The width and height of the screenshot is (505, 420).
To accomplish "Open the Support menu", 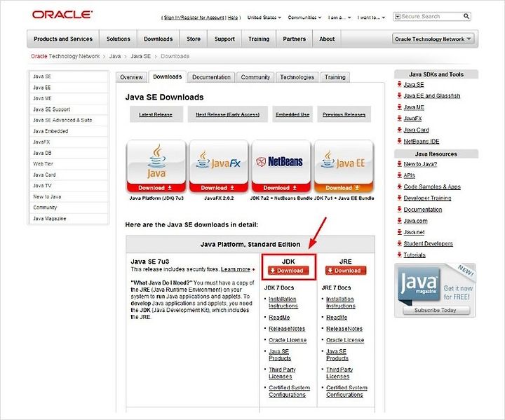I will click(224, 39).
